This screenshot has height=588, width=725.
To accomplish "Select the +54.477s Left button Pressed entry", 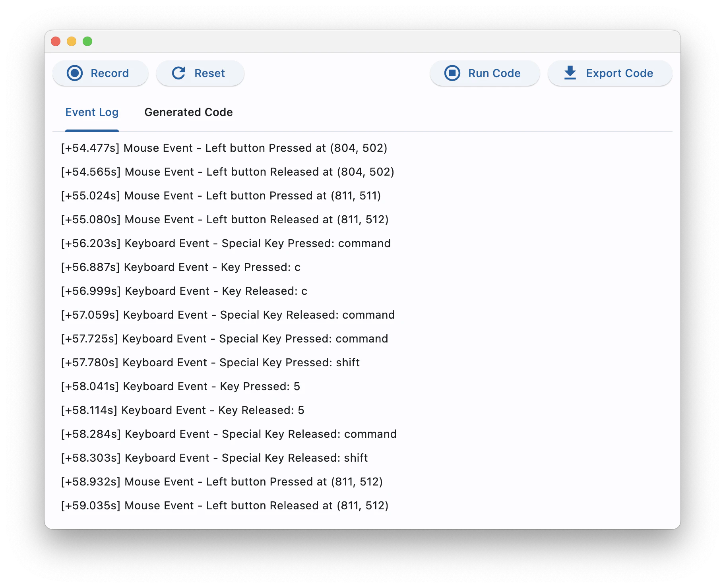I will click(224, 148).
